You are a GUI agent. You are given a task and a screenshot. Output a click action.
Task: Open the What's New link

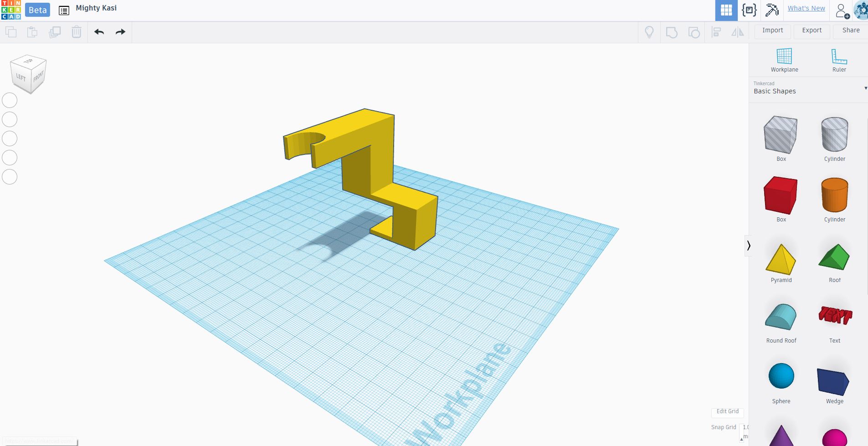point(806,8)
